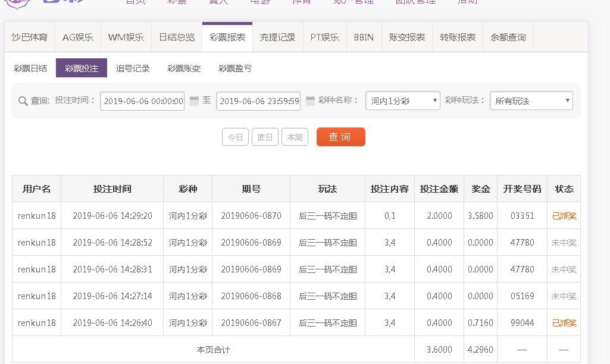Focus the start time field 2019-06-06 00:00:00

142,101
